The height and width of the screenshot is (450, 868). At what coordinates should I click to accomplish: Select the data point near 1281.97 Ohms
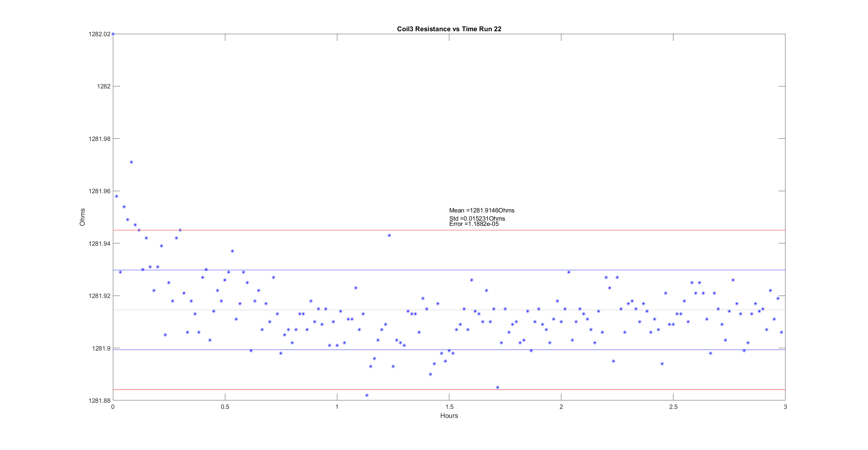point(131,162)
